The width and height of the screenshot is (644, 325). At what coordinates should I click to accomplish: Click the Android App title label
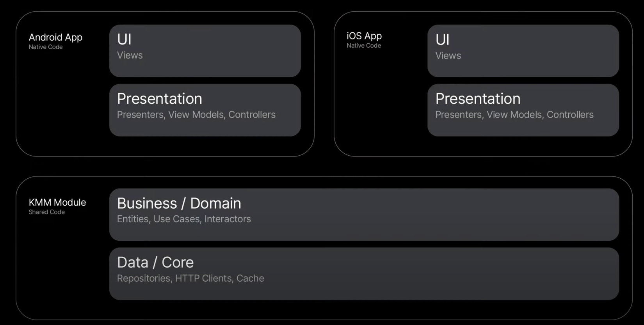55,37
